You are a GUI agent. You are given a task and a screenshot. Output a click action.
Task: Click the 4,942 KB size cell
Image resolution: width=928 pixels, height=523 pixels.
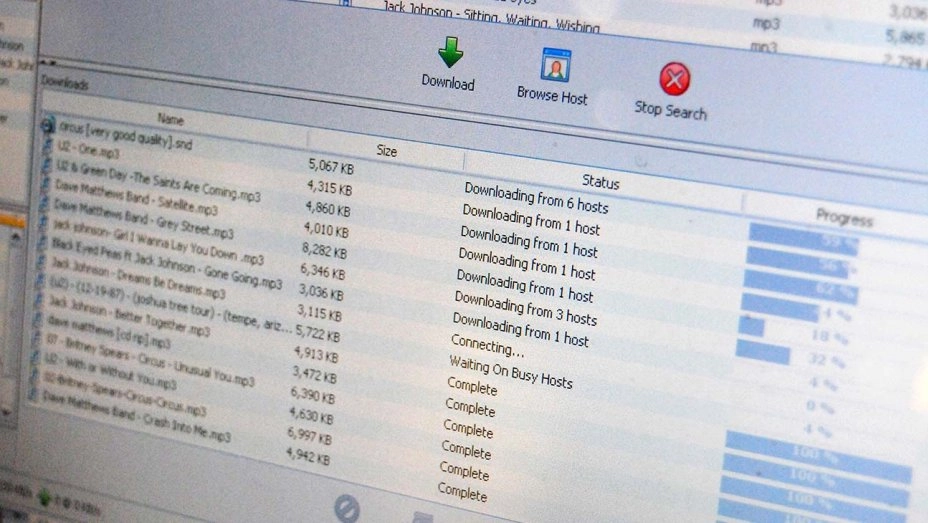pyautogui.click(x=308, y=456)
